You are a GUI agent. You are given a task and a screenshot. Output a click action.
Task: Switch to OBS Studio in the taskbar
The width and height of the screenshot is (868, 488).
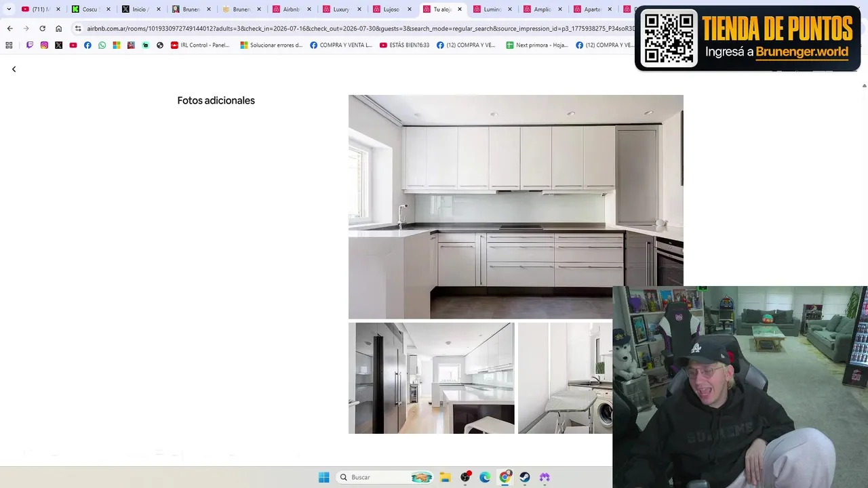point(465,477)
